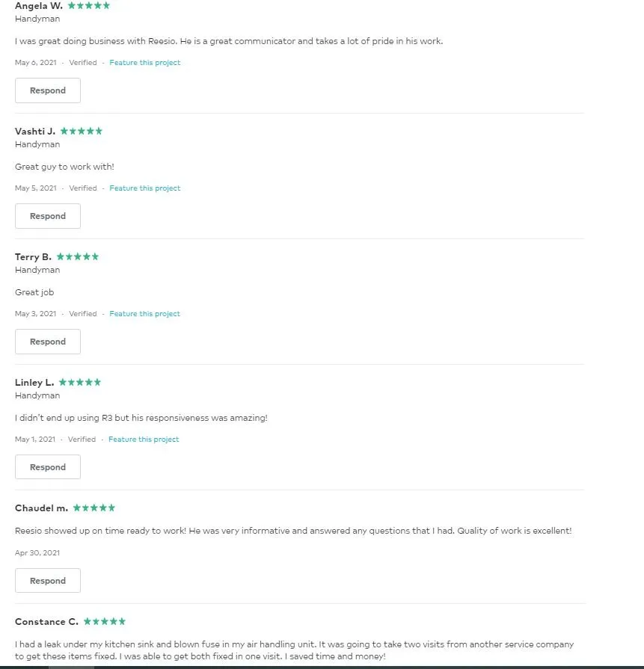Click the star rating for Constance C.

click(105, 621)
